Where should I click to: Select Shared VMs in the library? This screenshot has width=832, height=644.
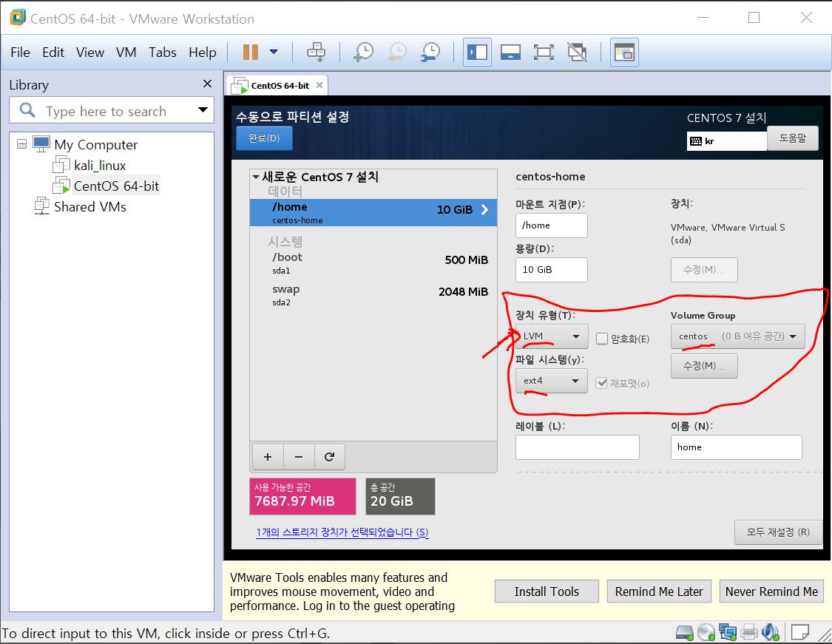pyautogui.click(x=89, y=207)
